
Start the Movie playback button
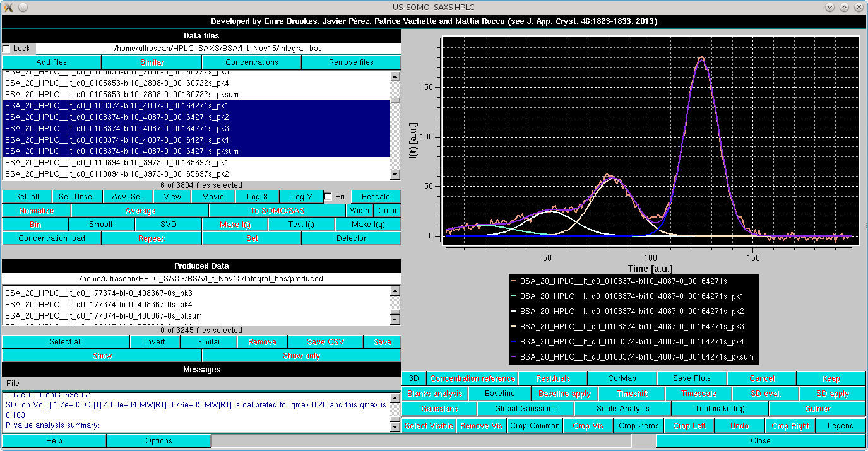coord(213,197)
